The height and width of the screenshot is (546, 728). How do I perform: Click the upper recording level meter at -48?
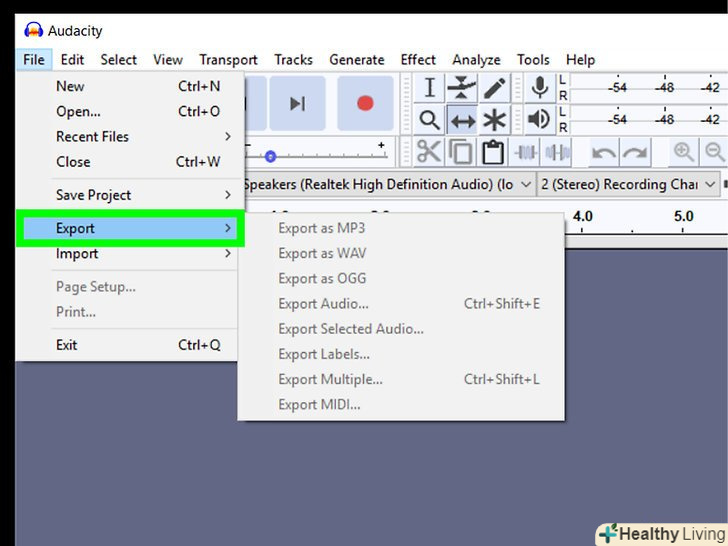[x=664, y=87]
